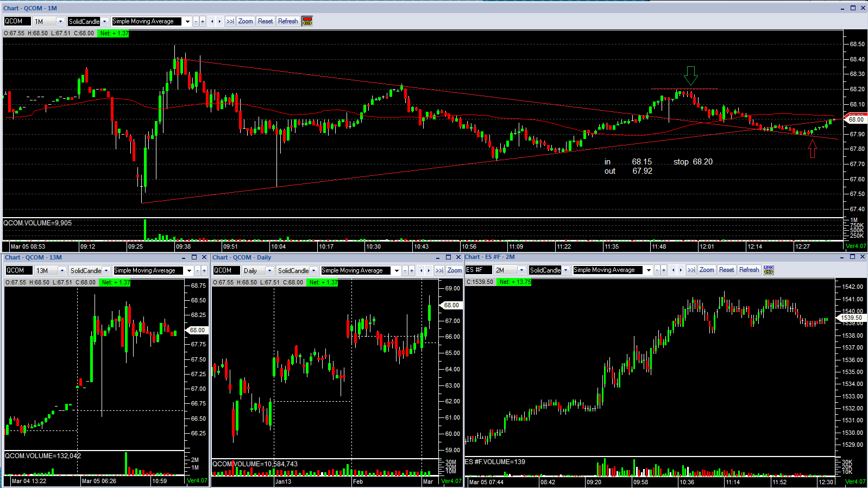The image size is (868, 488).
Task: Click minus button in QCOM Daily chart
Action: pos(405,270)
